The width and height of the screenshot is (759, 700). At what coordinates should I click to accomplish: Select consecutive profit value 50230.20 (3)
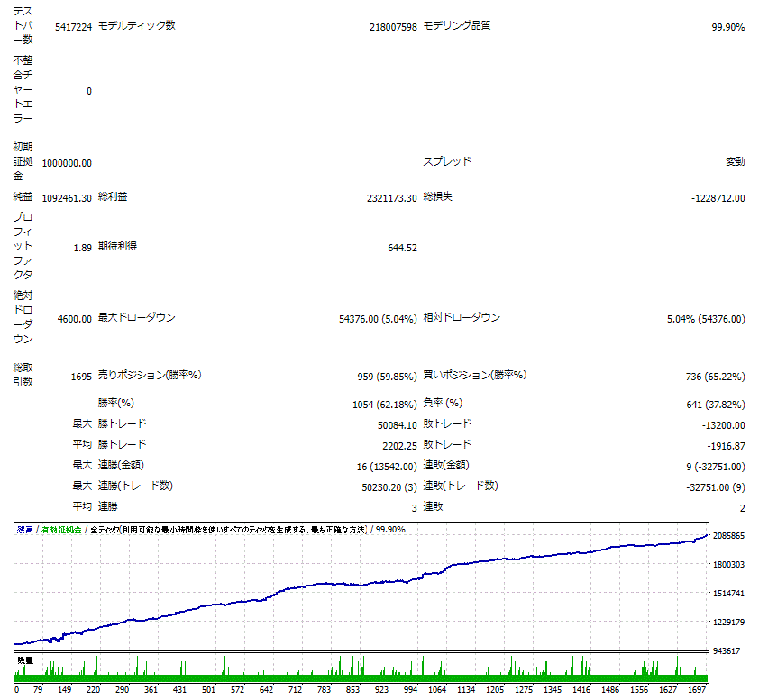(389, 488)
